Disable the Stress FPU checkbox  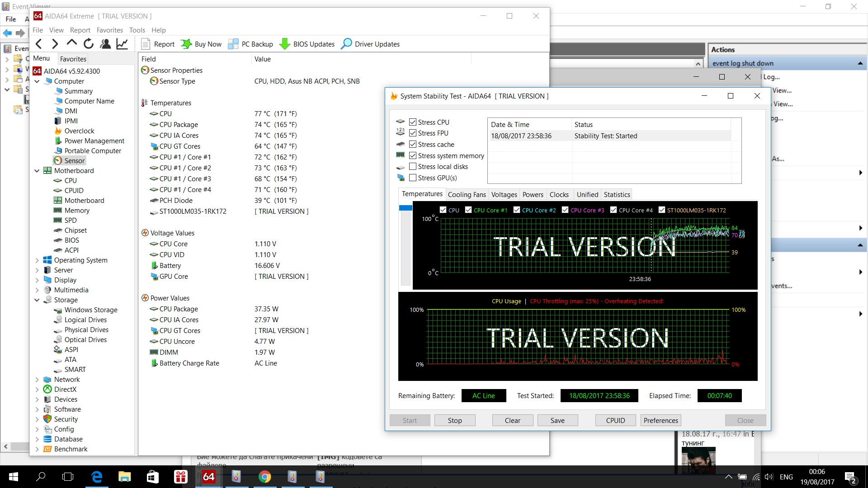click(413, 133)
